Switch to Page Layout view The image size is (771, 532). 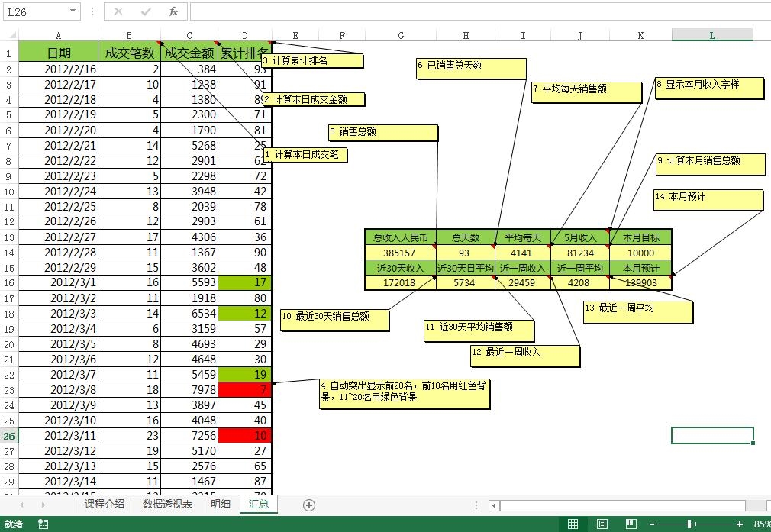click(x=602, y=524)
